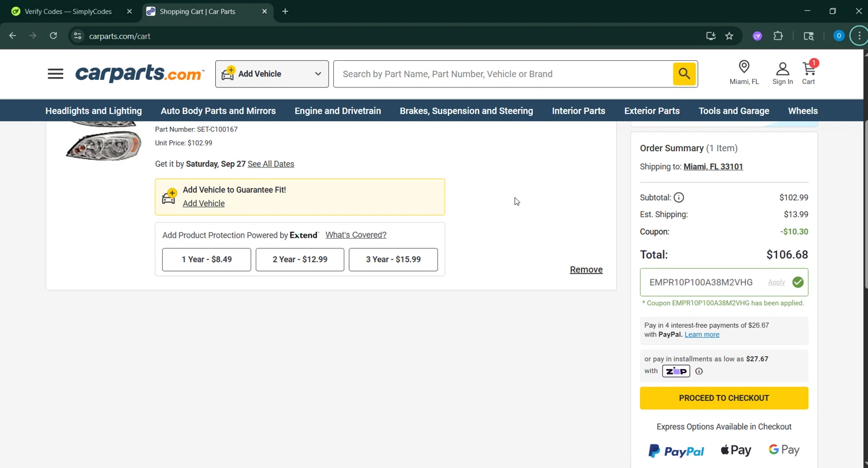Select 3 Year protection for $15.99
The width and height of the screenshot is (868, 468).
(393, 259)
